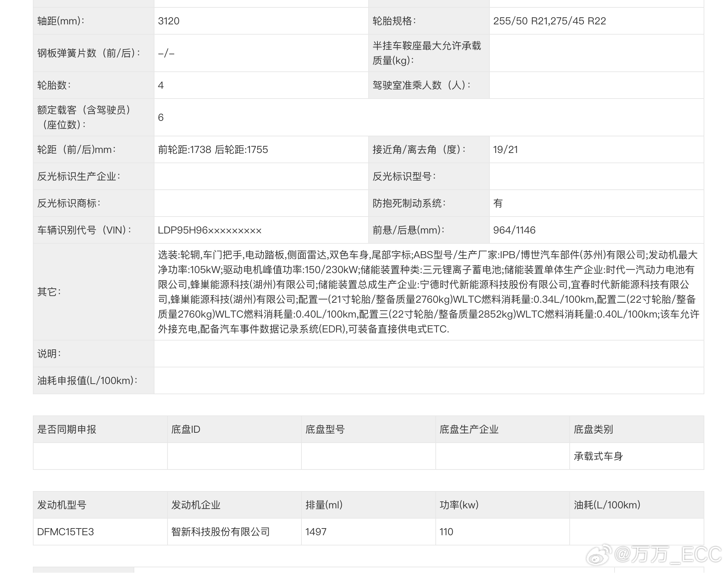
Task: Select the 轴距(mm) label cell
Action: click(94, 21)
